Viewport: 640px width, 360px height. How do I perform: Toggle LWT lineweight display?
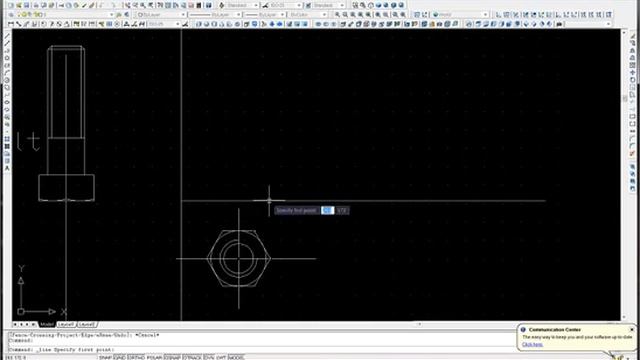click(x=221, y=358)
